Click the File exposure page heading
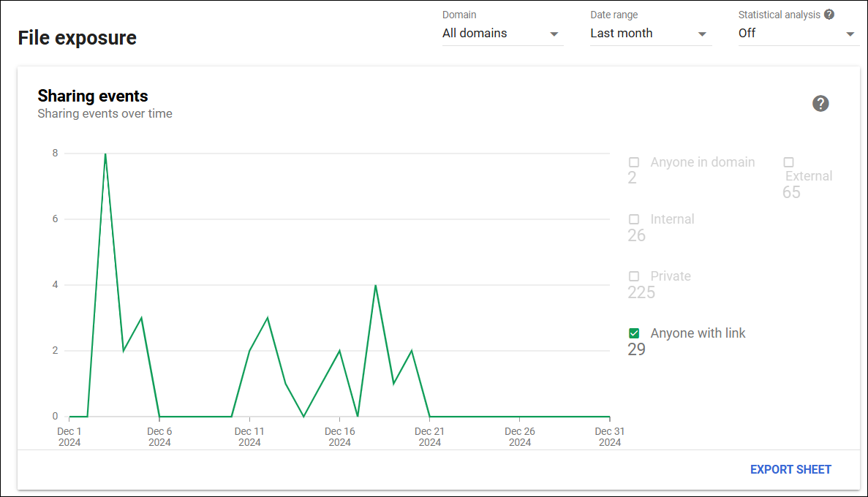This screenshot has height=497, width=868. pyautogui.click(x=78, y=38)
